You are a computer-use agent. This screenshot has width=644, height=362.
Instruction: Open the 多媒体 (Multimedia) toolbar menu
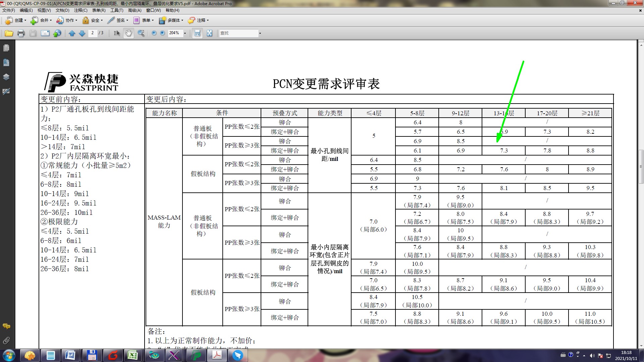171,20
